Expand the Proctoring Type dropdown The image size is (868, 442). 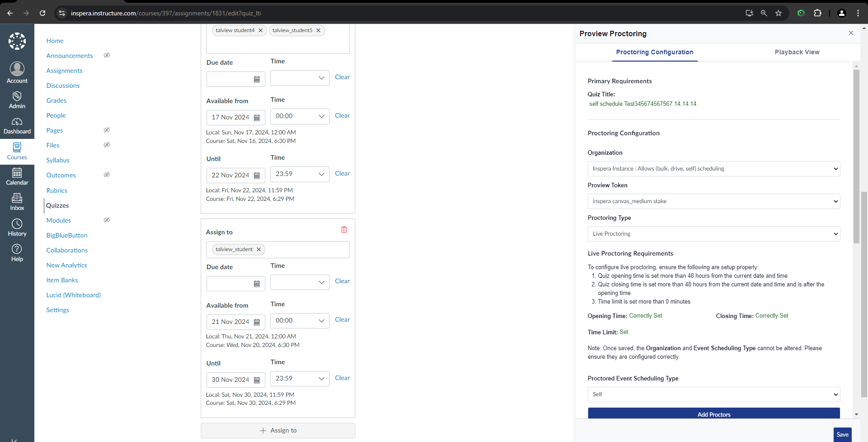pyautogui.click(x=714, y=234)
